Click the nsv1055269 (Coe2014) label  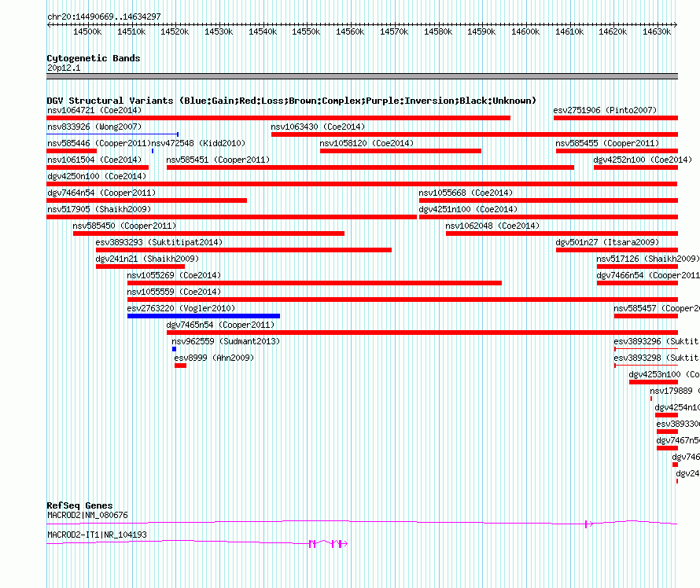click(x=174, y=275)
